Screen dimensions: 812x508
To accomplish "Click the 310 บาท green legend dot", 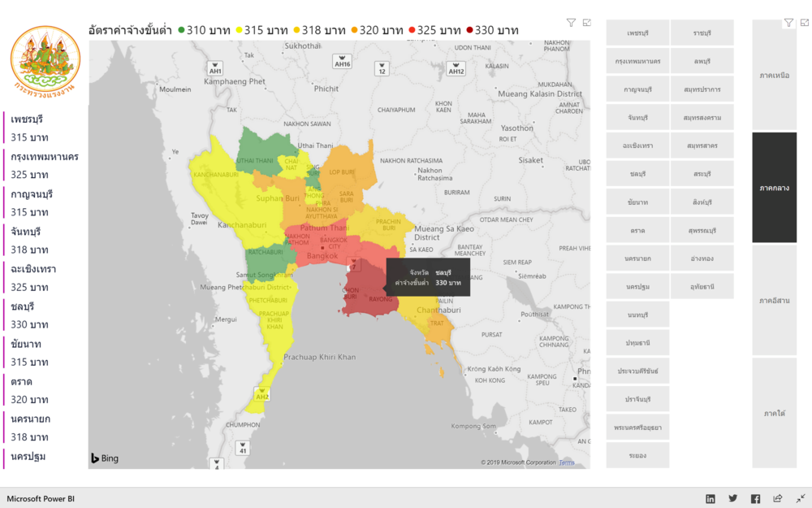I will [181, 31].
